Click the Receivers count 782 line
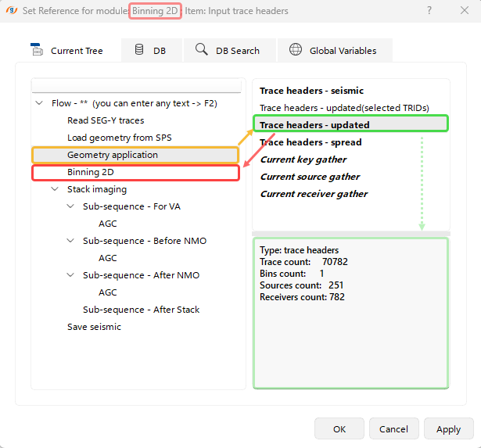481x448 pixels. (302, 297)
